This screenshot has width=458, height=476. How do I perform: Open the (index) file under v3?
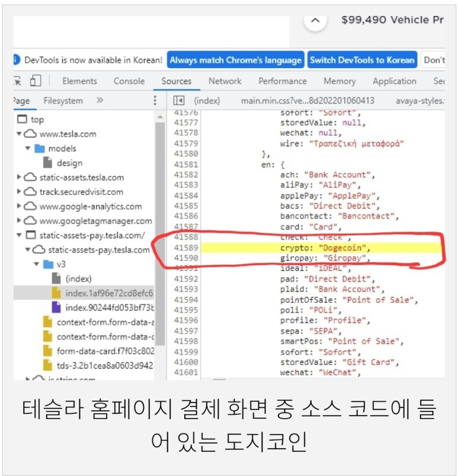[x=78, y=279]
